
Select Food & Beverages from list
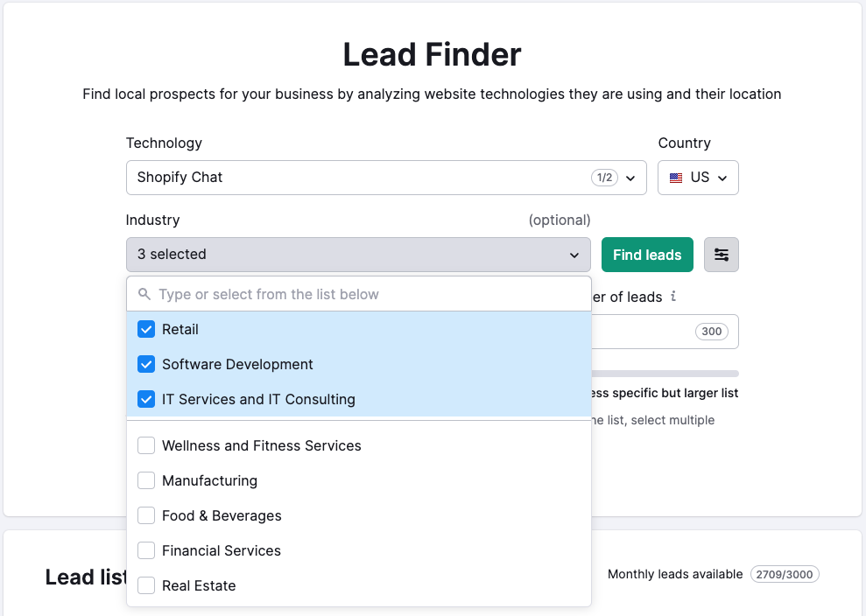[222, 515]
